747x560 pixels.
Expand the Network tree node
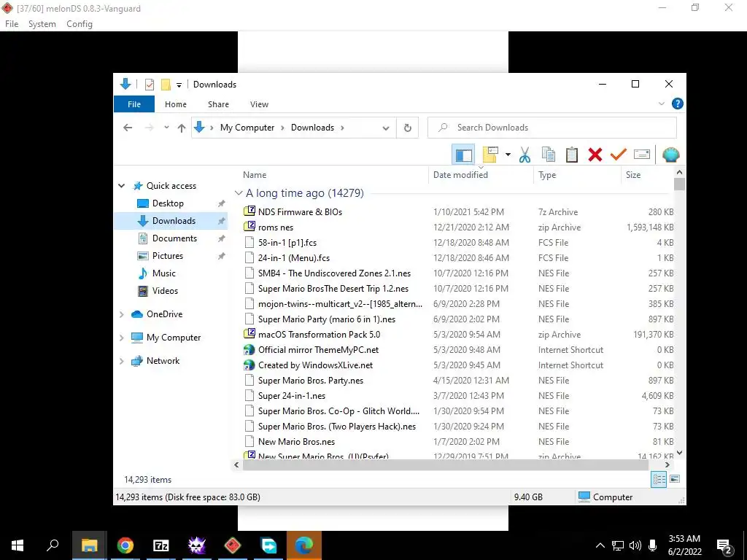122,361
